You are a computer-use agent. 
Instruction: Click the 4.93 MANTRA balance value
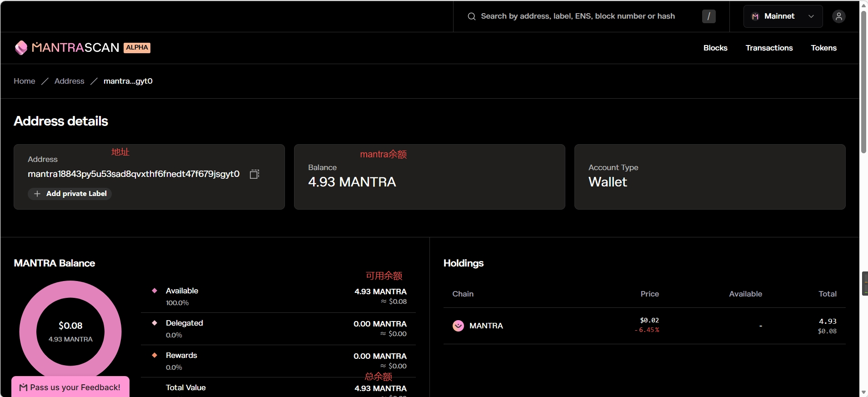pos(352,182)
